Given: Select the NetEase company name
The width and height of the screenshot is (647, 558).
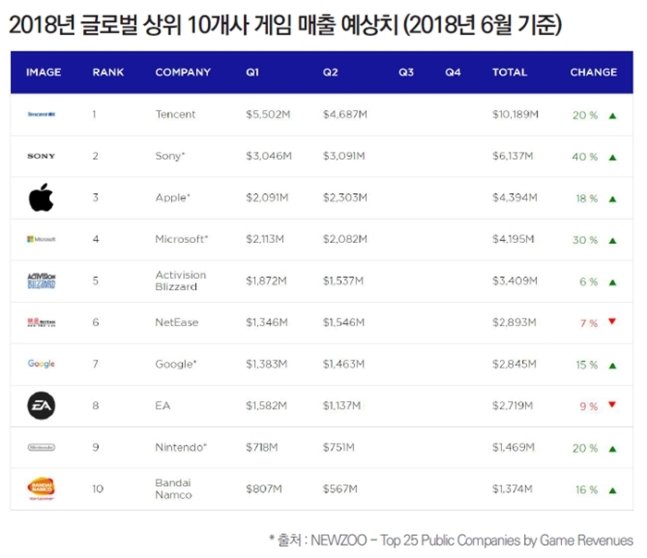Looking at the screenshot, I should coord(177,322).
